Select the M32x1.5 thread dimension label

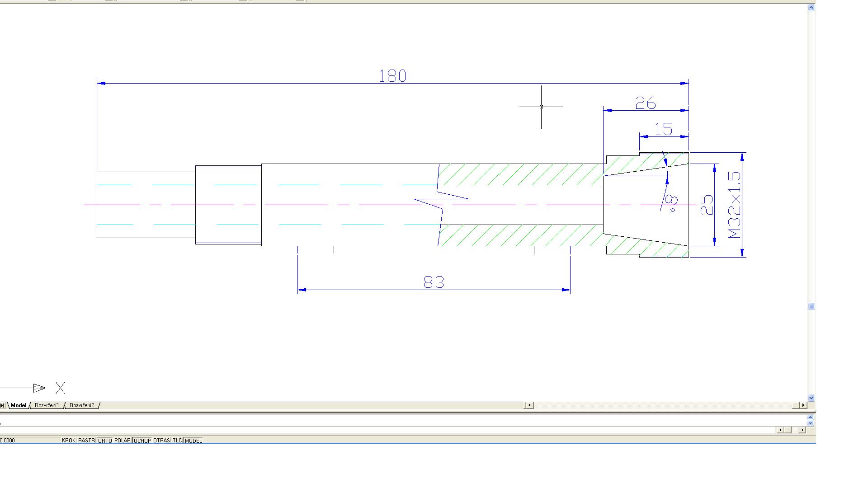click(735, 205)
